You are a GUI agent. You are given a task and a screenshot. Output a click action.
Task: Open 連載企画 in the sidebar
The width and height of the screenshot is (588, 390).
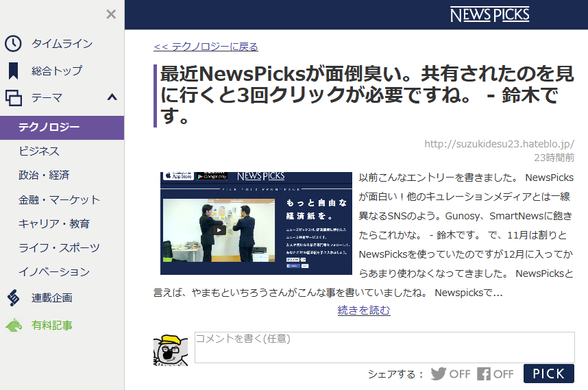(x=52, y=298)
